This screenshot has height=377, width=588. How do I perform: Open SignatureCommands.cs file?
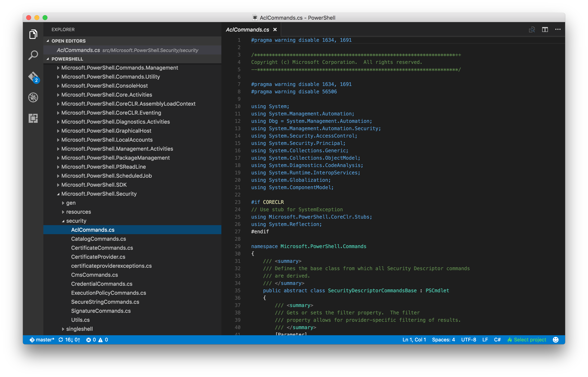[132, 311]
